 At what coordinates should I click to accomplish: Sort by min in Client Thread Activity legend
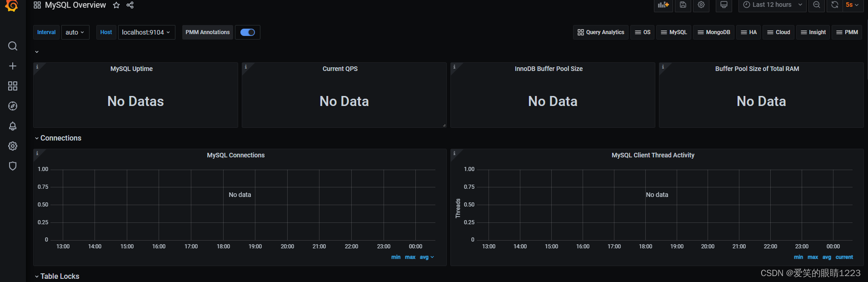point(798,257)
